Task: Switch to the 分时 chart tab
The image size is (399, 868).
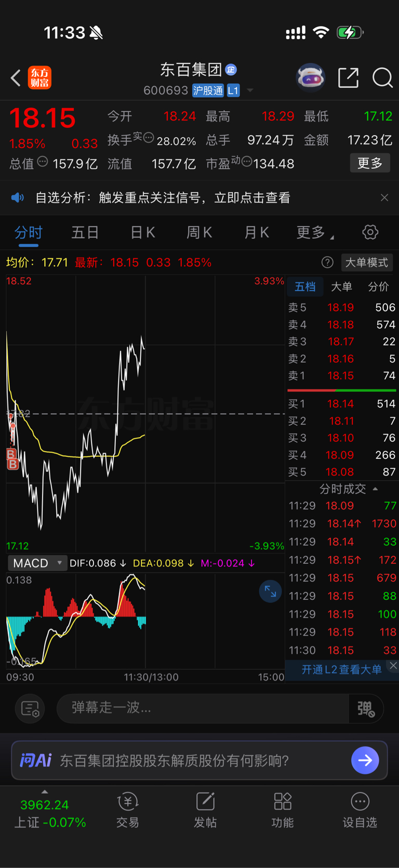Action: click(29, 232)
